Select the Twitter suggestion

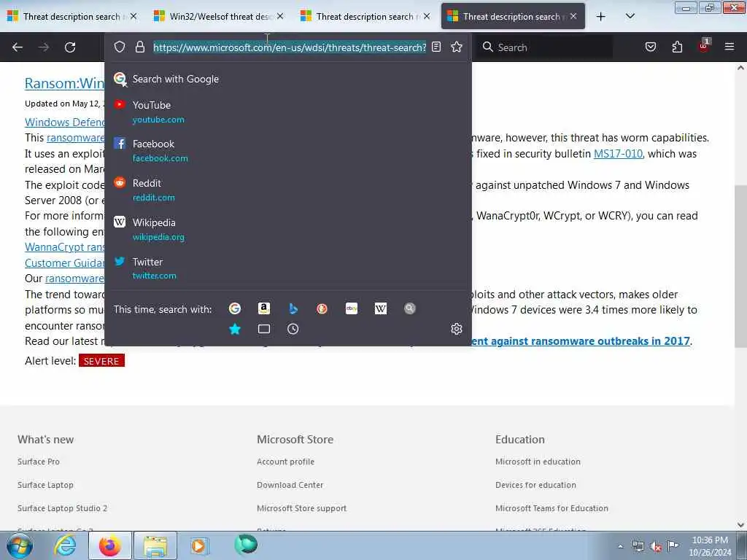(x=287, y=268)
